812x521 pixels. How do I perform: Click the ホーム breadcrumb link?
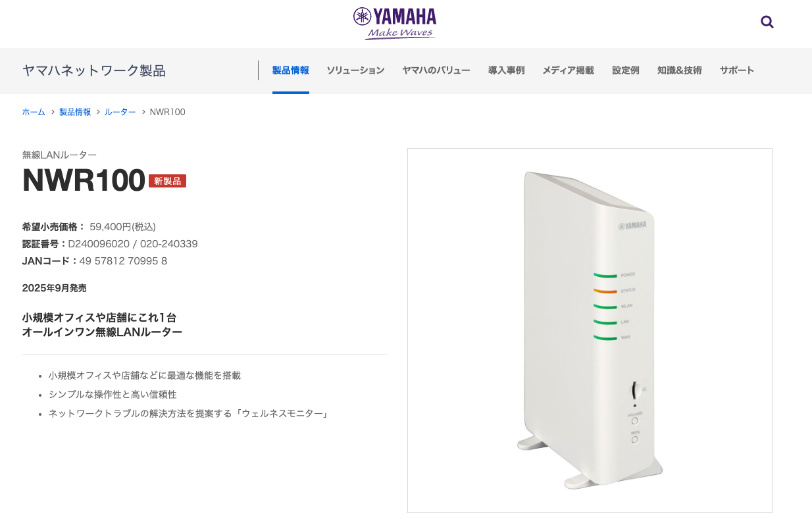click(x=34, y=112)
